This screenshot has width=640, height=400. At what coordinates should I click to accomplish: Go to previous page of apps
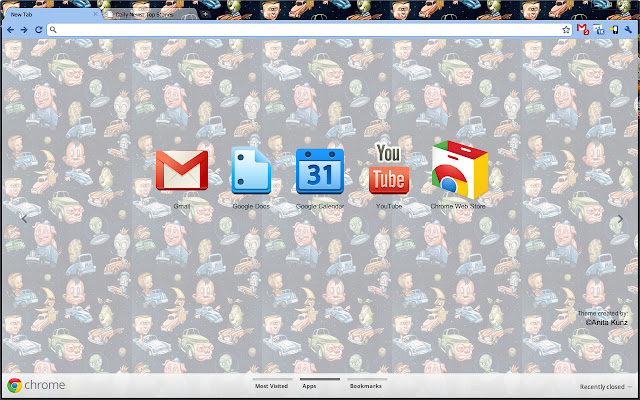tap(24, 219)
